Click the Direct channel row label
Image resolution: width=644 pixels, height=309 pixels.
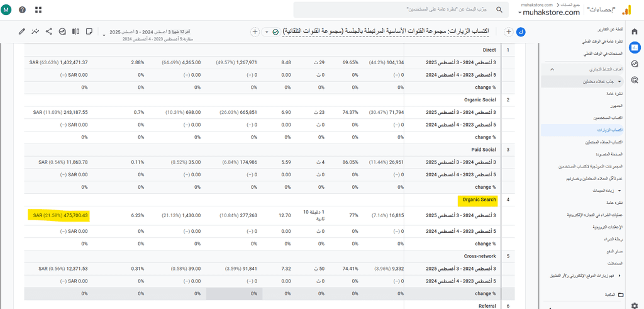489,50
